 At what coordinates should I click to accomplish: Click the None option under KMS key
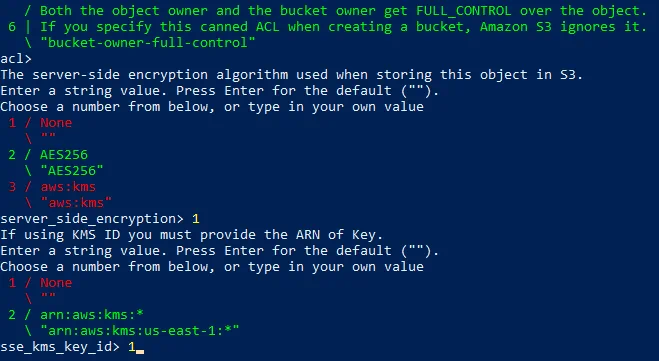tap(56, 283)
